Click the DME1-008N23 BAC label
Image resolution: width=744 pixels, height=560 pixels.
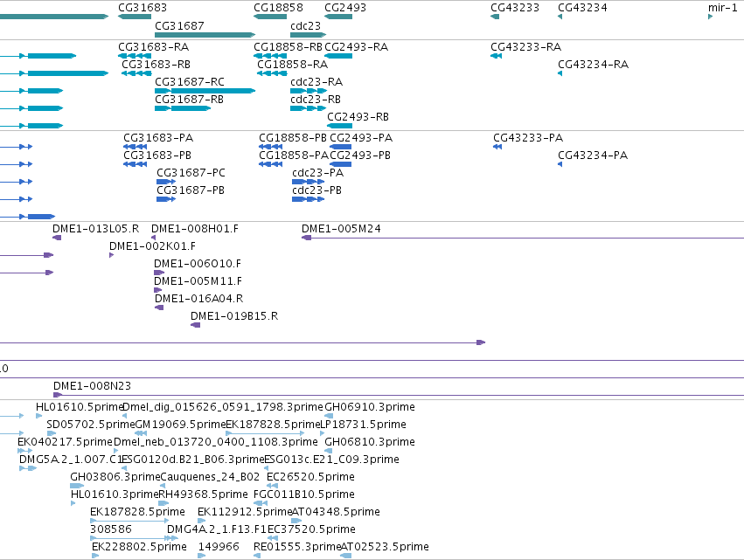[x=92, y=386]
